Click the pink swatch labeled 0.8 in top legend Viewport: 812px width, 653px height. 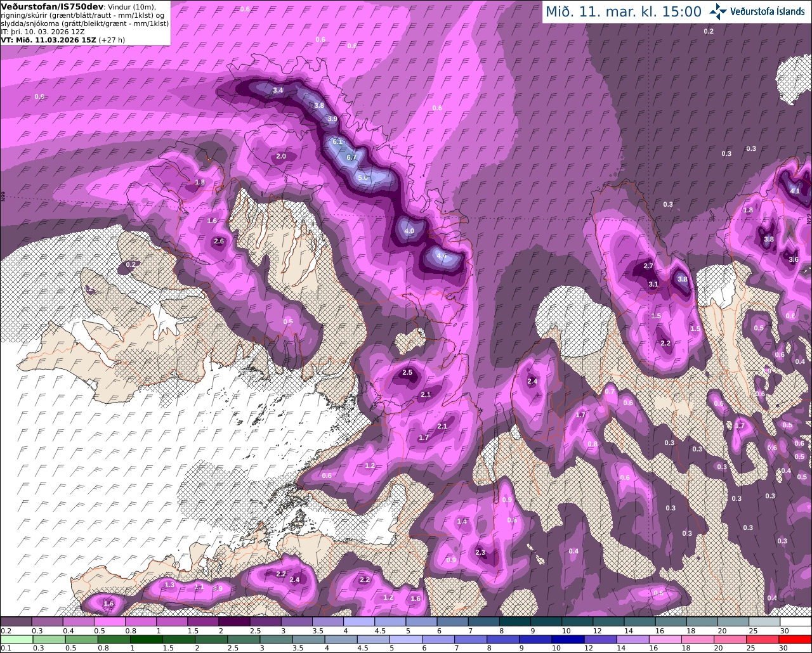141,621
